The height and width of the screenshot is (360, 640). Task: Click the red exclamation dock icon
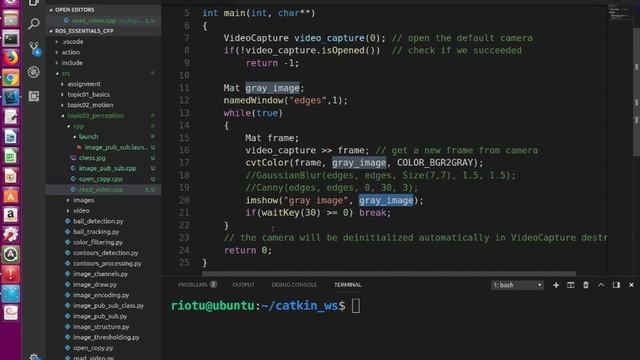click(11, 273)
